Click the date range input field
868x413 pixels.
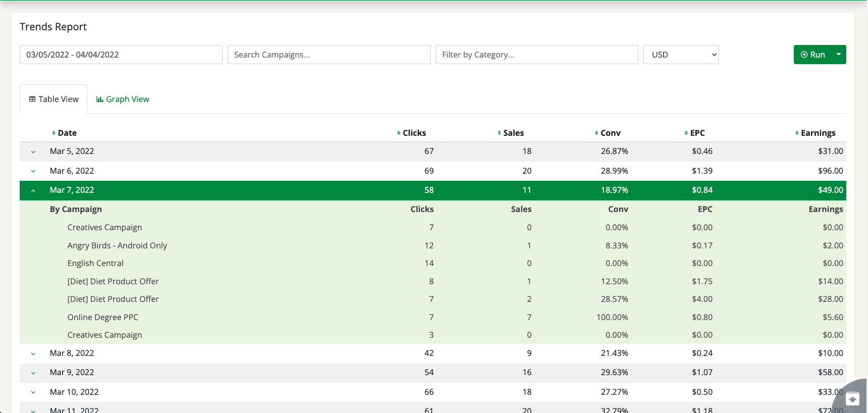[x=121, y=55]
